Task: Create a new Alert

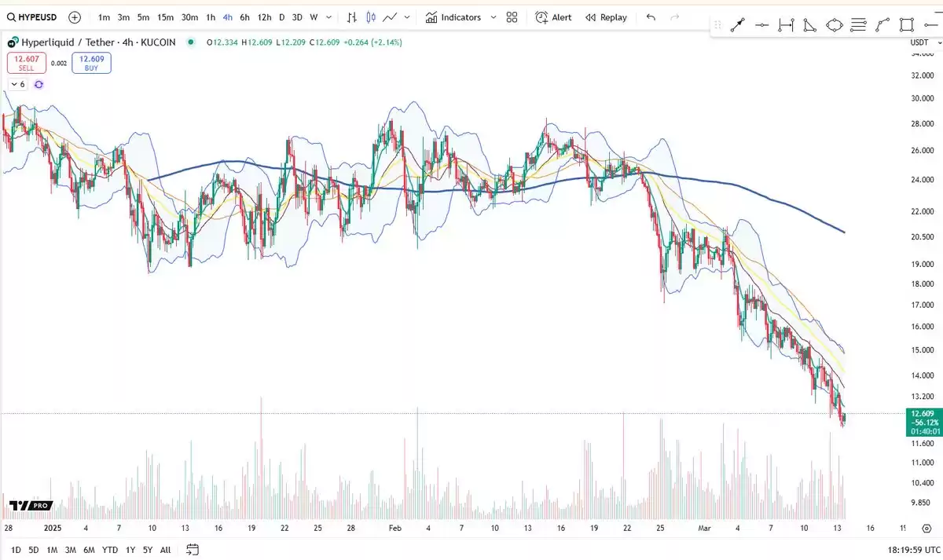Action: pyautogui.click(x=553, y=16)
